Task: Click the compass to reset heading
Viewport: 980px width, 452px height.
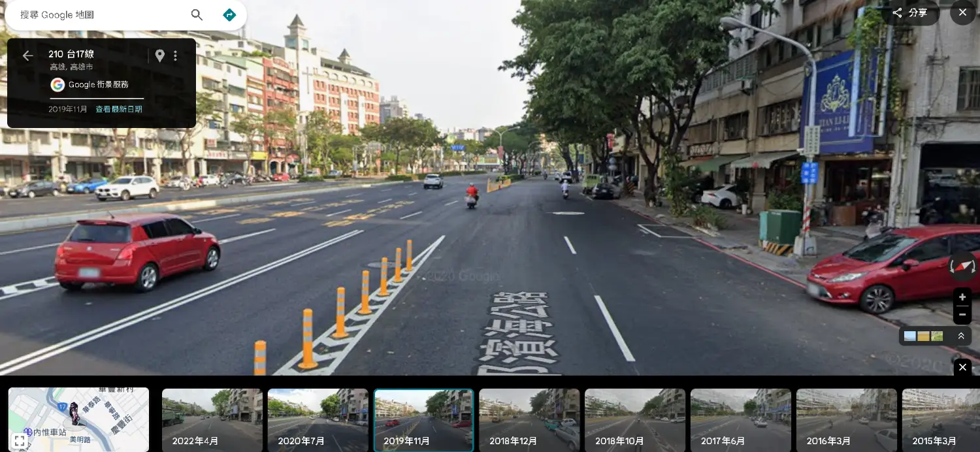Action: tap(962, 266)
